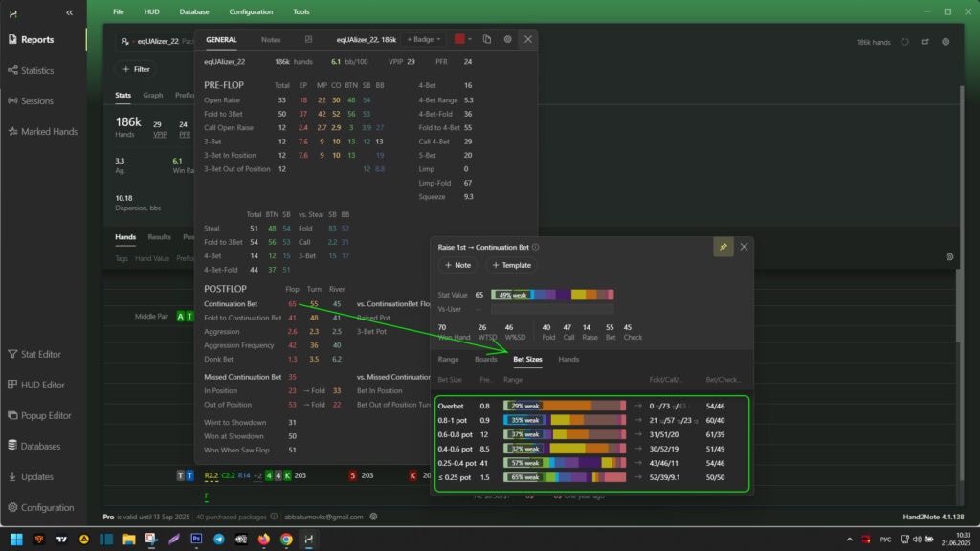Open the HUD menu
Image resolution: width=980 pixels, height=551 pixels.
coord(151,11)
